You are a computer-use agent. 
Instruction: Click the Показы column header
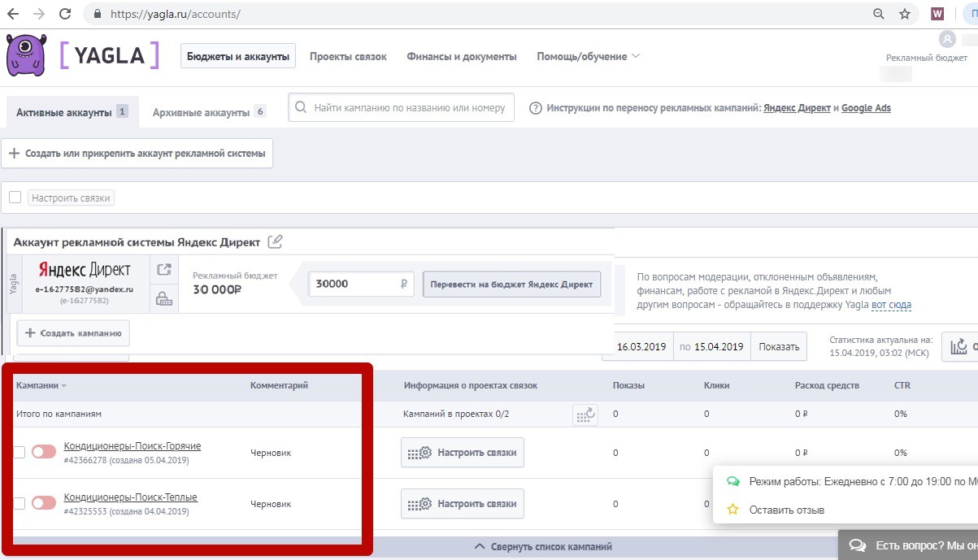629,385
